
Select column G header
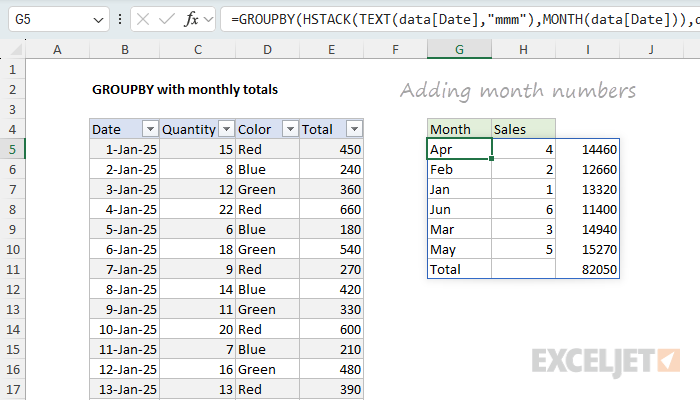point(459,50)
